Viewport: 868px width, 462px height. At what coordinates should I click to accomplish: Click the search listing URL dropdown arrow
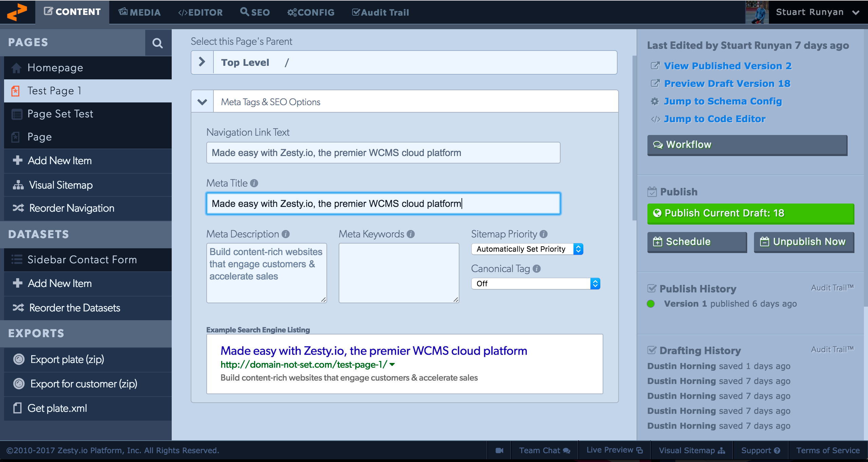pyautogui.click(x=392, y=365)
